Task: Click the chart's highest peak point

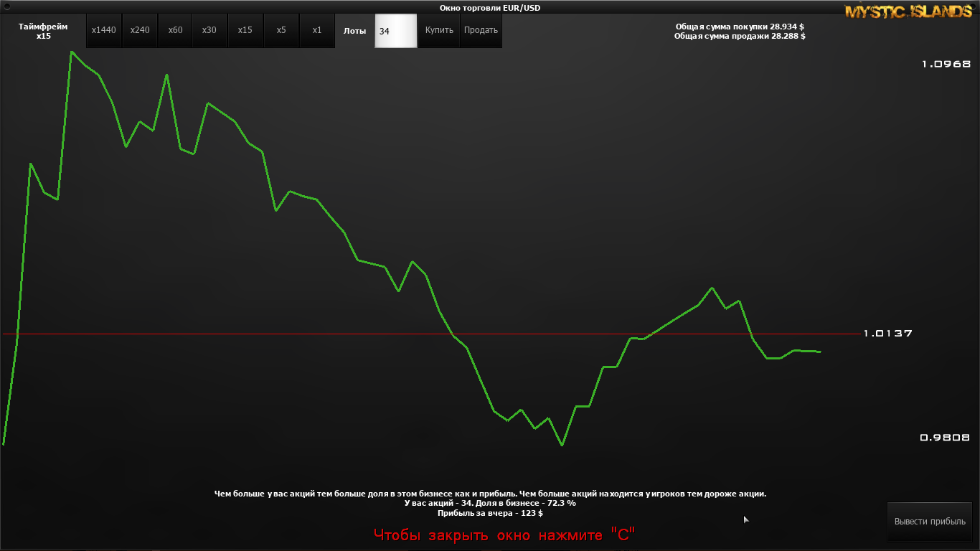Action: [71, 52]
